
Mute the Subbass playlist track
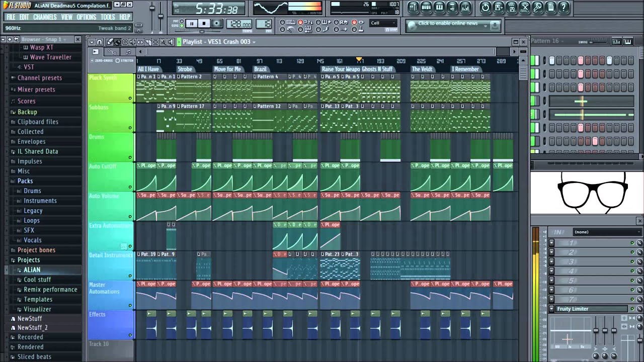(x=130, y=128)
